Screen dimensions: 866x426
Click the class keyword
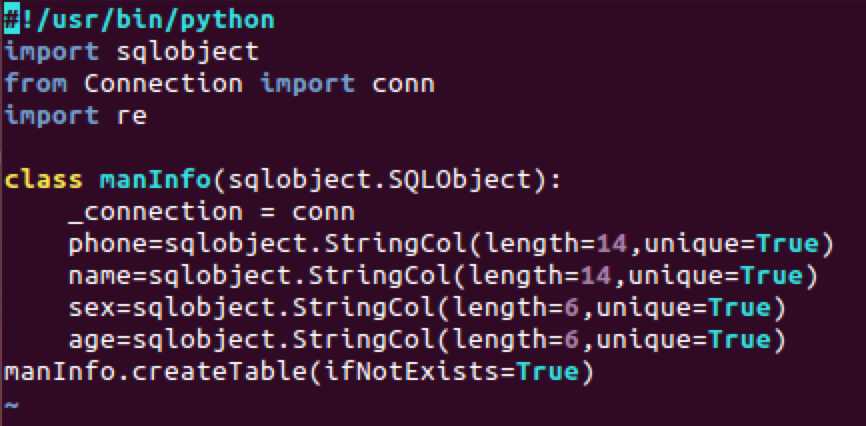(x=44, y=180)
